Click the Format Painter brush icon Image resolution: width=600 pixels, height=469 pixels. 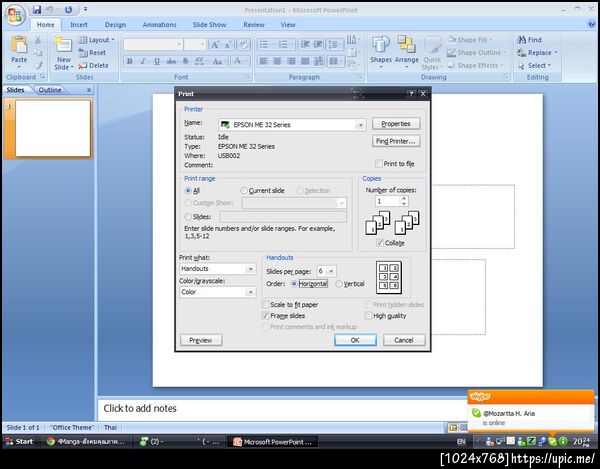tap(39, 65)
